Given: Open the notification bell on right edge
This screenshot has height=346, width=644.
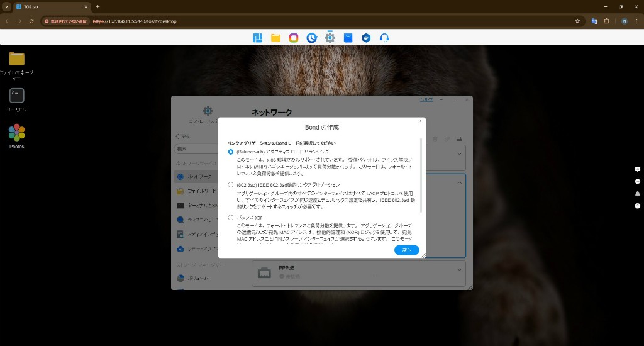Looking at the screenshot, I should pyautogui.click(x=638, y=194).
